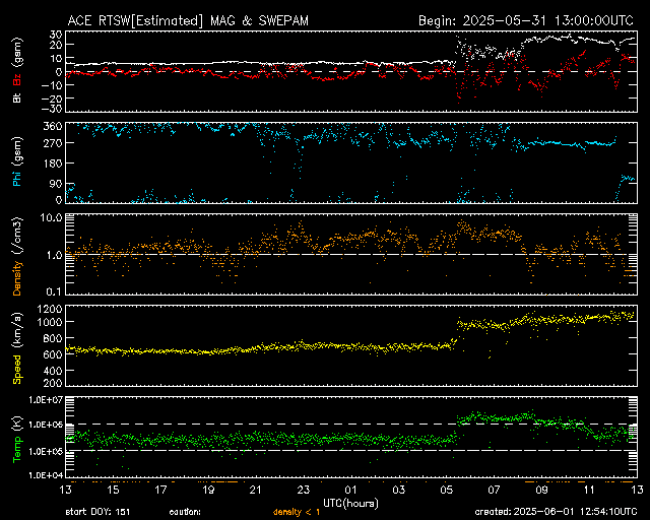Click the -10 tick on the Bt Bz axis
This screenshot has width=650, height=520.
[53, 85]
